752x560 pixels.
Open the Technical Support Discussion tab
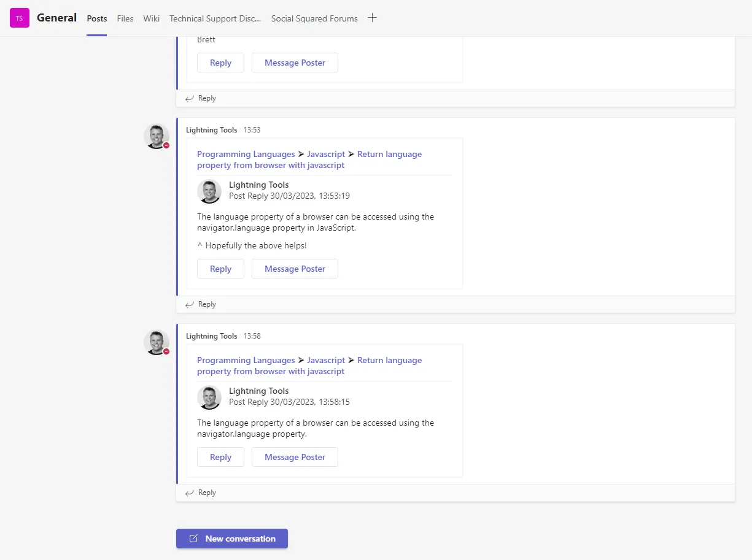click(x=214, y=18)
